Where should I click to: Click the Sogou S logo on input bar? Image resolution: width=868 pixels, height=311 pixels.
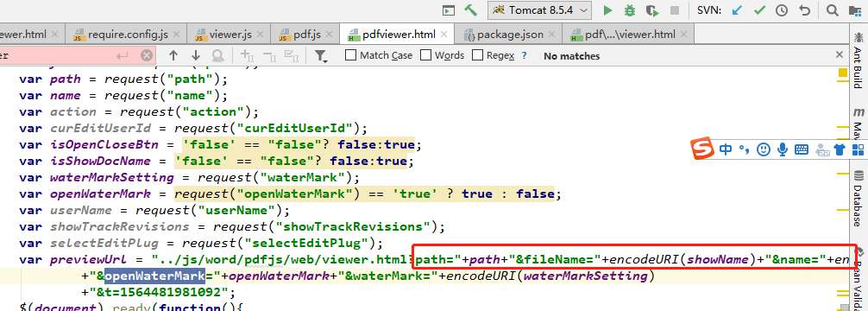point(702,149)
